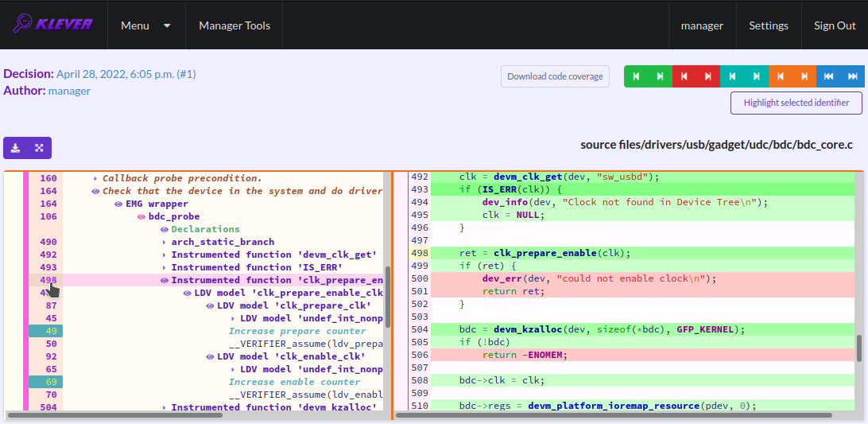The width and height of the screenshot is (868, 424).
Task: Jump to next red uncovered block
Action: (708, 76)
